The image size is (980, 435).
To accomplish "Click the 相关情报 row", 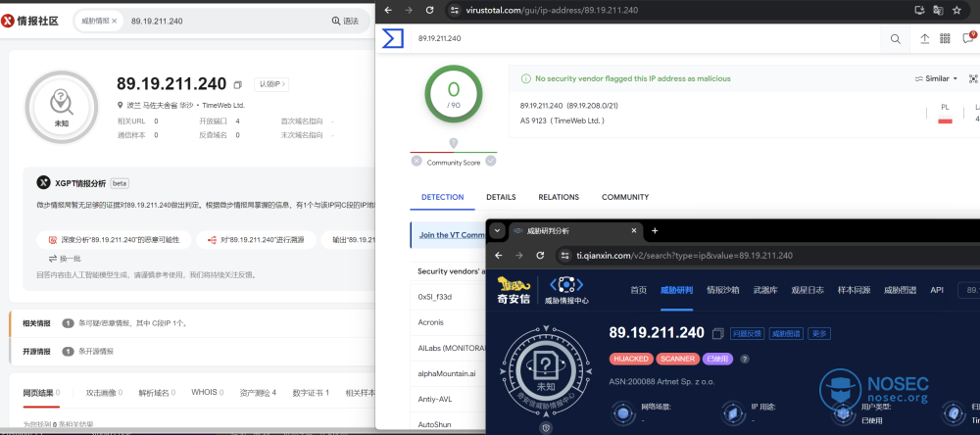I will (192, 323).
